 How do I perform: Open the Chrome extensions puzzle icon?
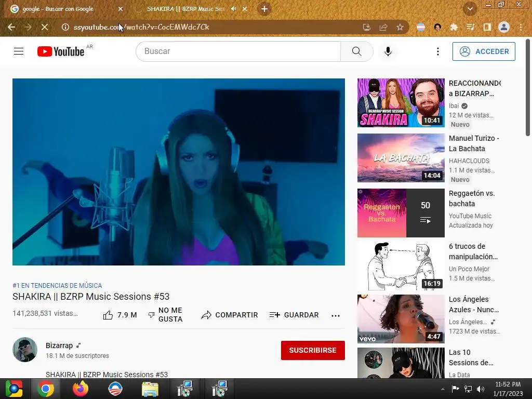454,27
